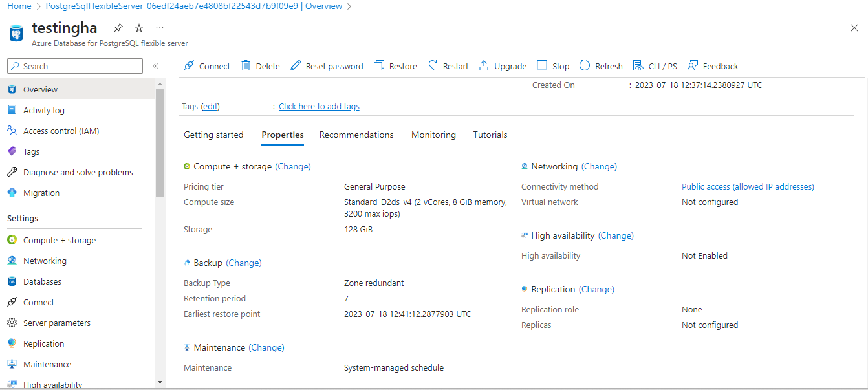Click the 'Click here to add tags' link
Image resolution: width=868 pixels, height=390 pixels.
tap(319, 106)
